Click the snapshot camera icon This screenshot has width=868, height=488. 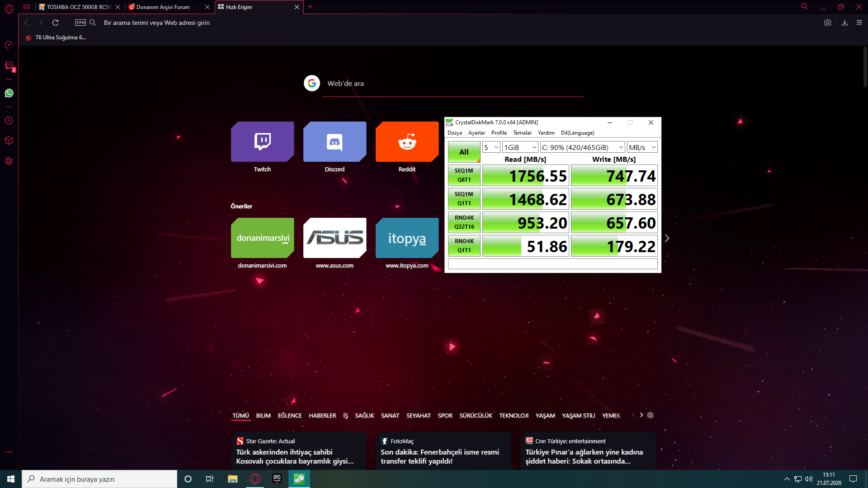(x=827, y=23)
